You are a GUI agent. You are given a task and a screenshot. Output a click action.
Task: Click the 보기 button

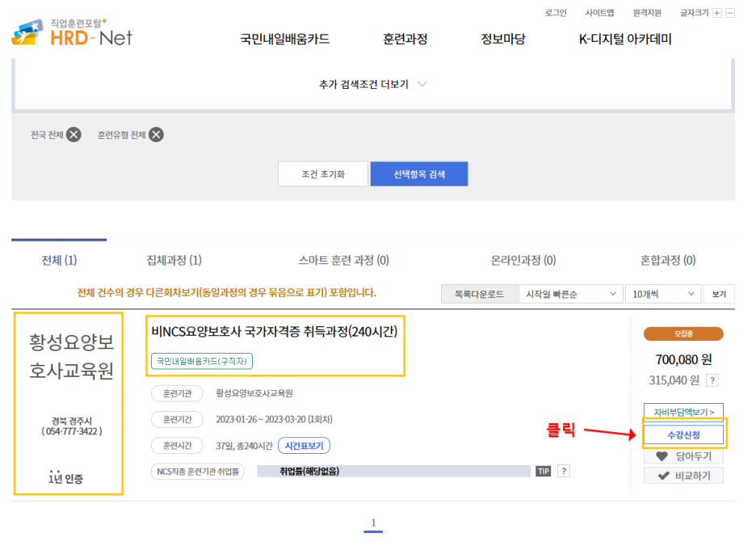pyautogui.click(x=719, y=294)
